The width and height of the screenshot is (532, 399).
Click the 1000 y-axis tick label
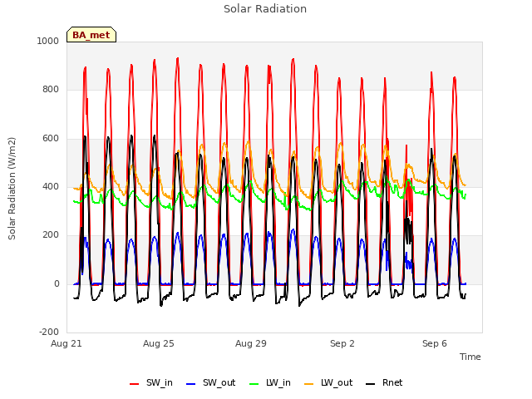[48, 41]
